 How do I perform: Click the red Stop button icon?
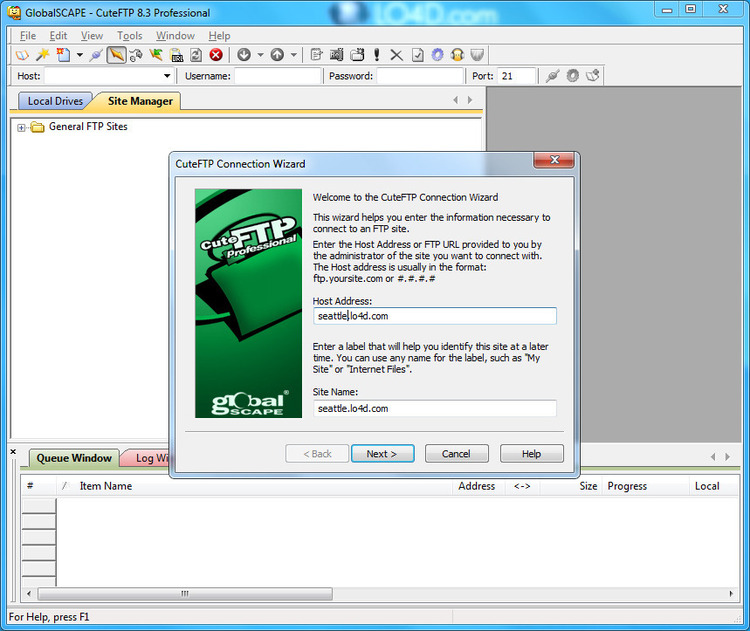coord(216,55)
